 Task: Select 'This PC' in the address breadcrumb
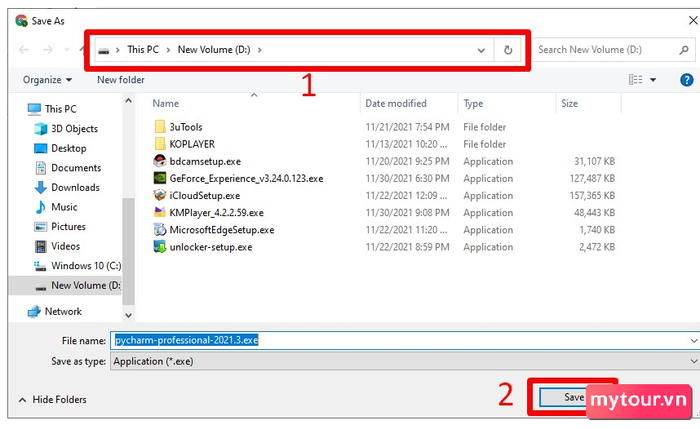143,50
